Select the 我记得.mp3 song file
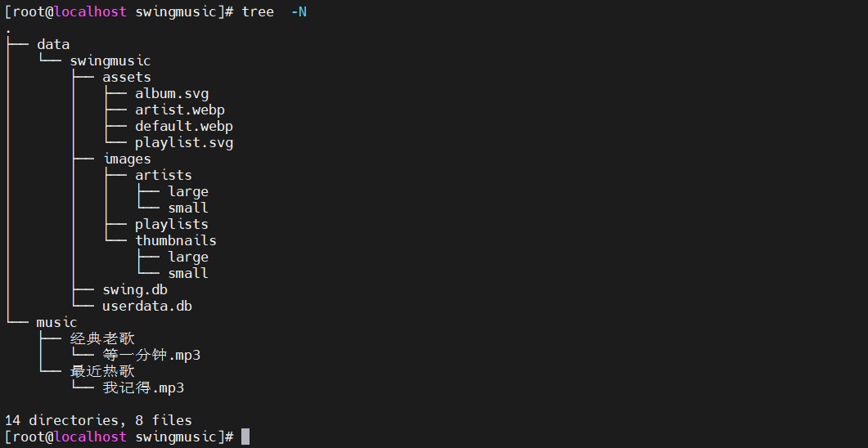868x448 pixels. tap(143, 388)
